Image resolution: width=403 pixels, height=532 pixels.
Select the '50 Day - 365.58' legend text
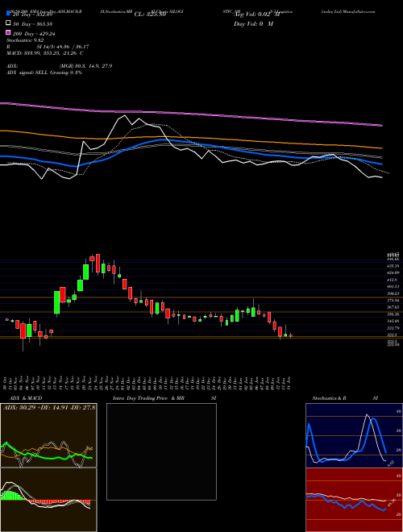coord(33,23)
